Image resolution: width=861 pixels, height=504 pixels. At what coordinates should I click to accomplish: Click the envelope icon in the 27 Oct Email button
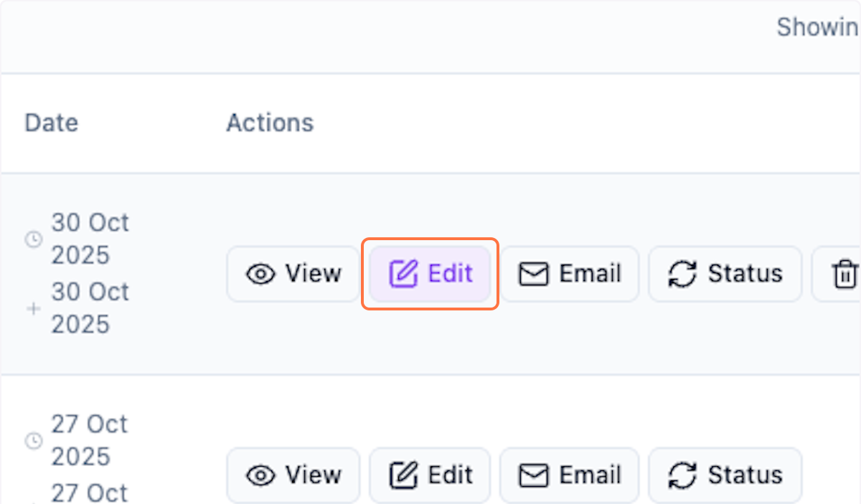pyautogui.click(x=534, y=475)
